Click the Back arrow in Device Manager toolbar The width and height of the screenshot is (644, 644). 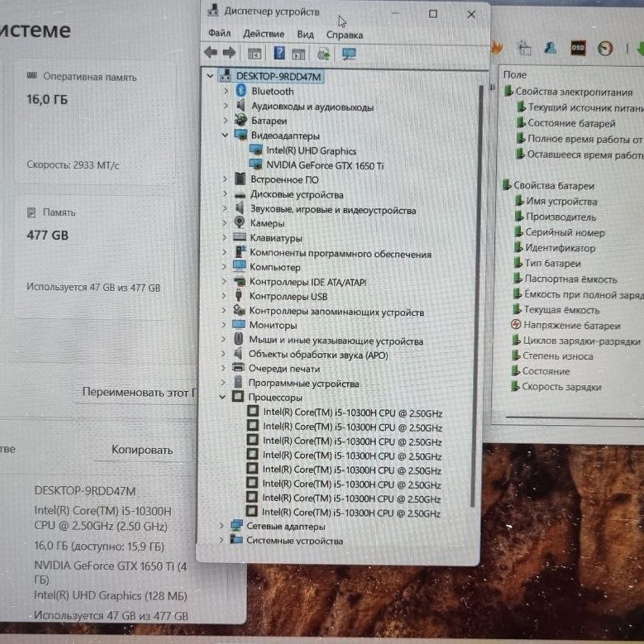(211, 53)
